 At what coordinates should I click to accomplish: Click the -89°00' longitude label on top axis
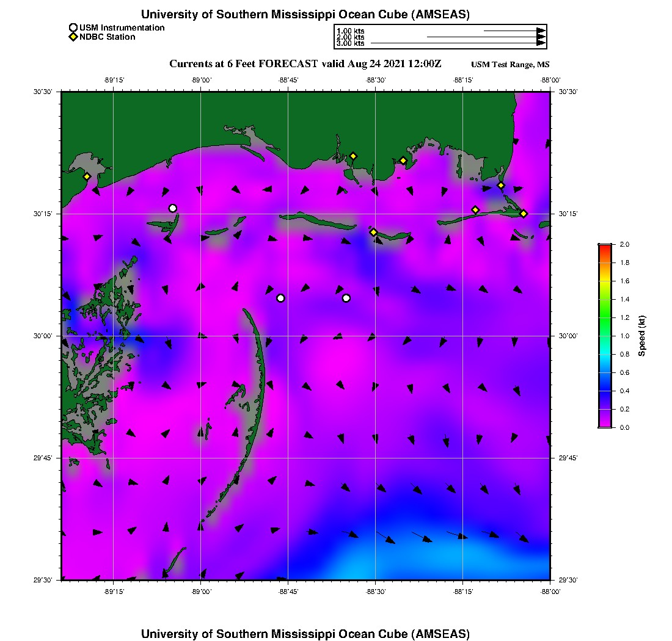(x=201, y=80)
